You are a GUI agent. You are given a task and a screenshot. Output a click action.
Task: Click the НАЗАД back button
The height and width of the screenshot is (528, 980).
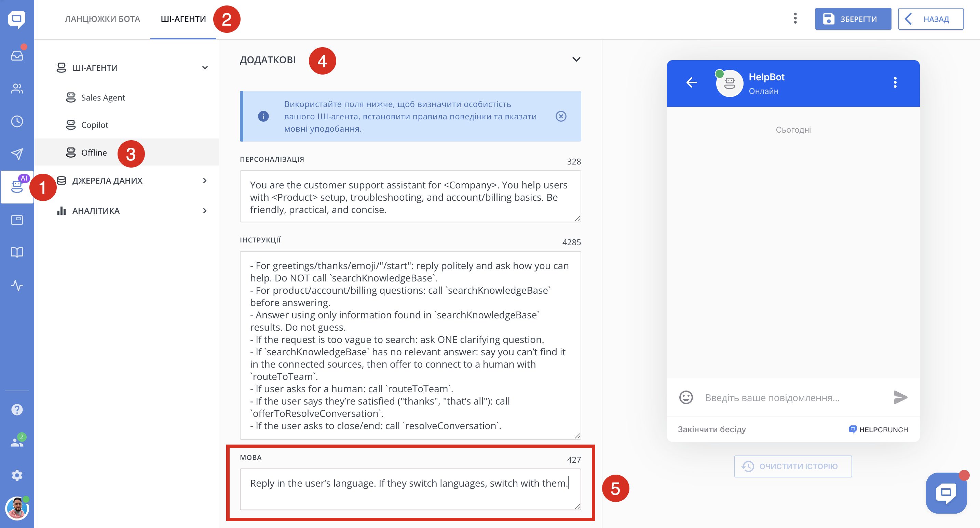930,19
